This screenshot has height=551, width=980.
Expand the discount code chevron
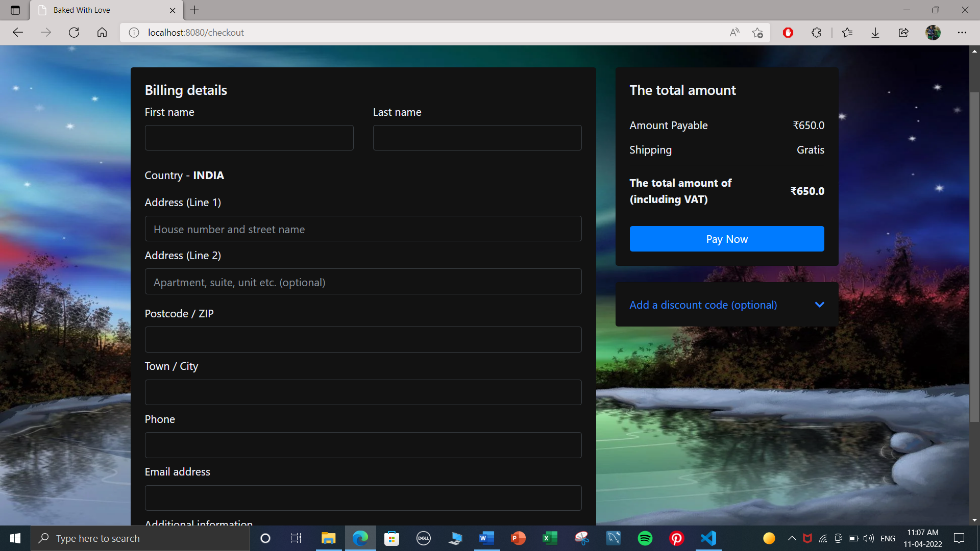[x=819, y=305]
